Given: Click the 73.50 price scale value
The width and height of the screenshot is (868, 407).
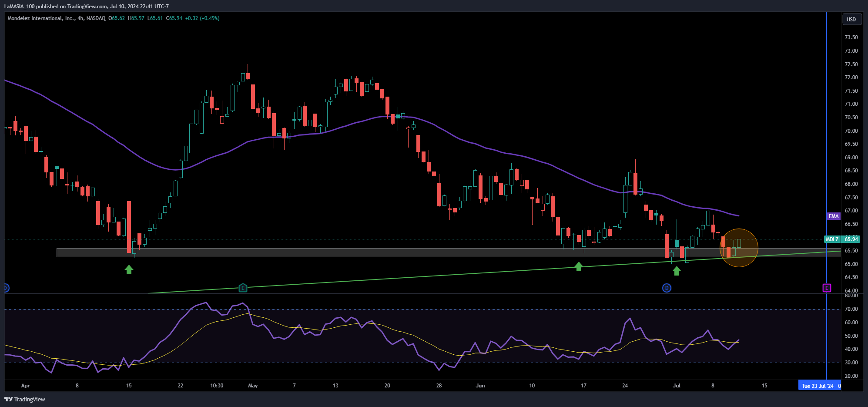Looking at the screenshot, I should pyautogui.click(x=851, y=37).
